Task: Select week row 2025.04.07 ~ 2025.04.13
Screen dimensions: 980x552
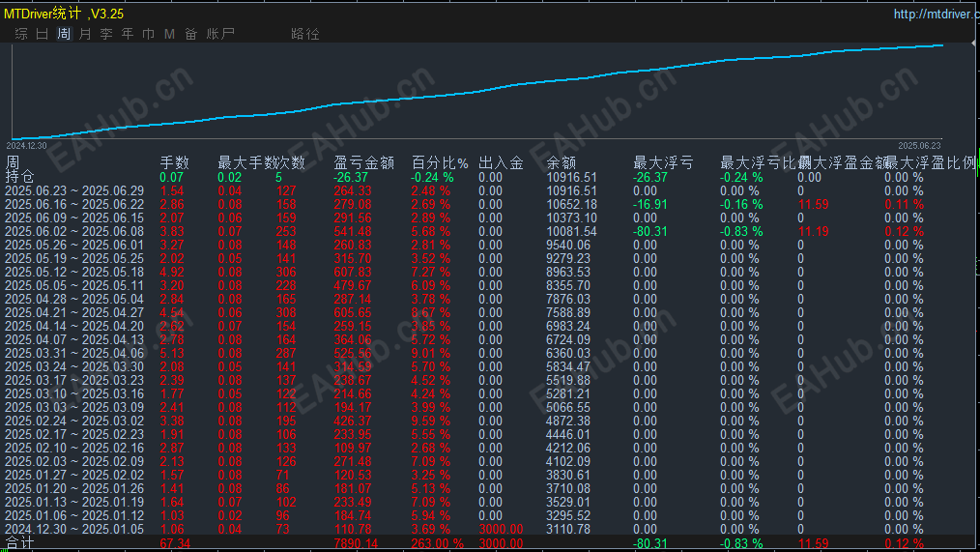Action: pyautogui.click(x=74, y=339)
